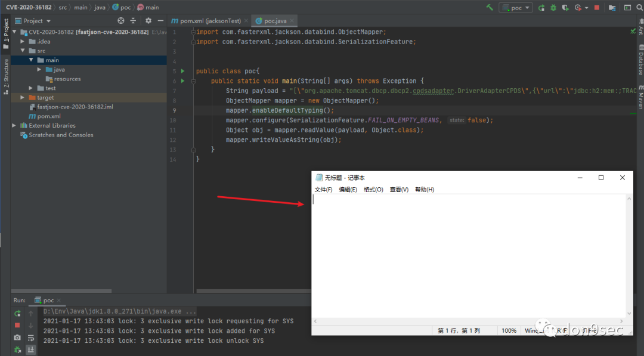
Task: Open Notepad 编辑(E) menu
Action: pos(348,189)
